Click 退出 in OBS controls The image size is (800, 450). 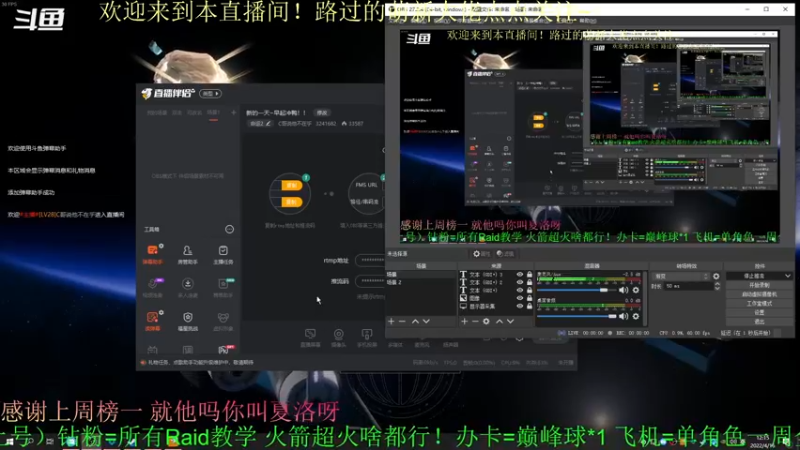point(759,321)
